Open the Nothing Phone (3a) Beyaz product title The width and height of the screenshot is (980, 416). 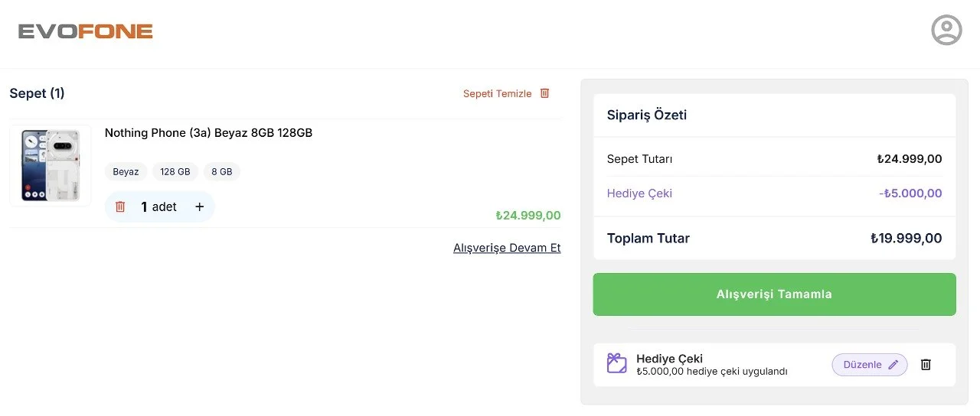pyautogui.click(x=208, y=133)
